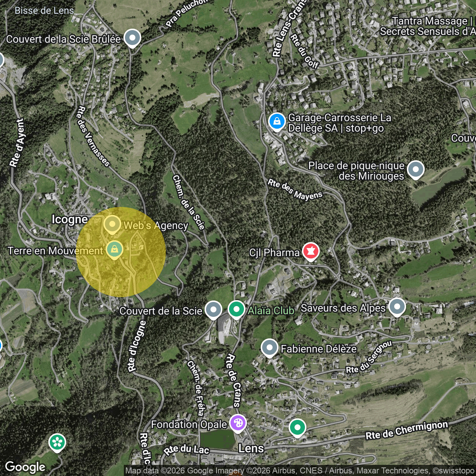Click the Fabienne Délèze map pin
The height and width of the screenshot is (476, 476).
270,348
